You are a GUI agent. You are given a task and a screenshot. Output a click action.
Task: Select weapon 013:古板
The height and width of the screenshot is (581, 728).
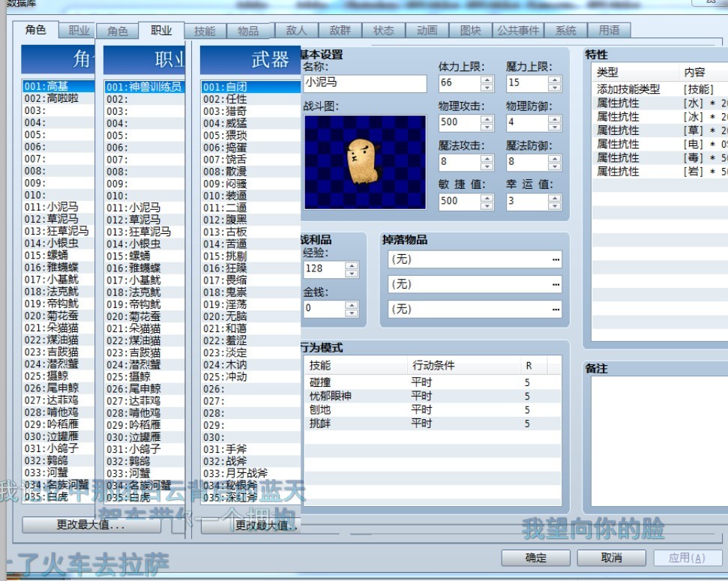tap(250, 232)
